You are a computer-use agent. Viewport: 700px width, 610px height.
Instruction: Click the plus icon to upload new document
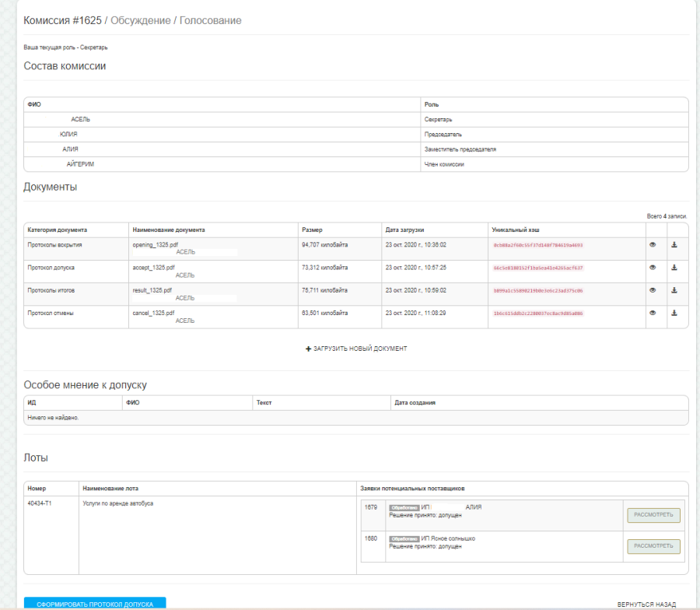[x=309, y=349]
